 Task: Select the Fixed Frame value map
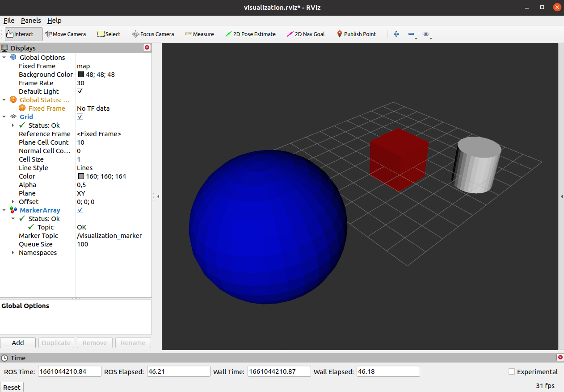83,66
